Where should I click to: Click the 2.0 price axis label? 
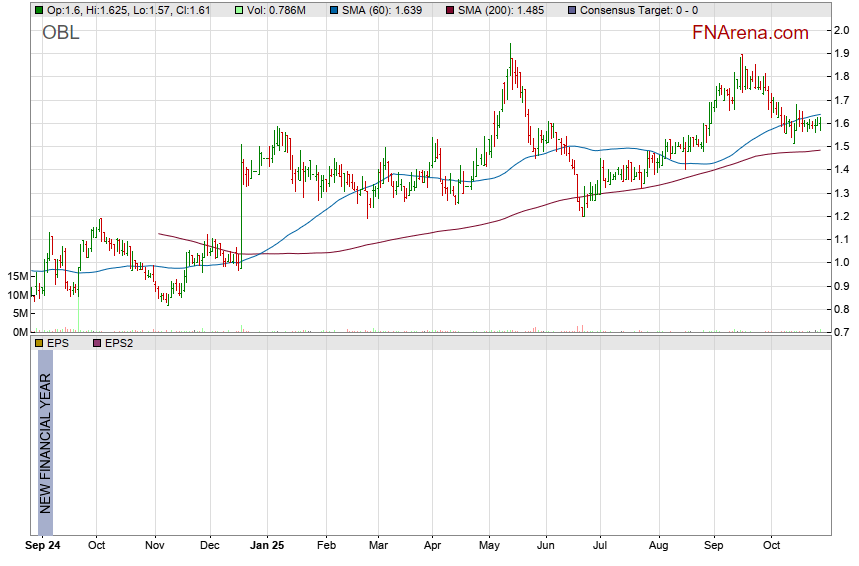[x=842, y=30]
